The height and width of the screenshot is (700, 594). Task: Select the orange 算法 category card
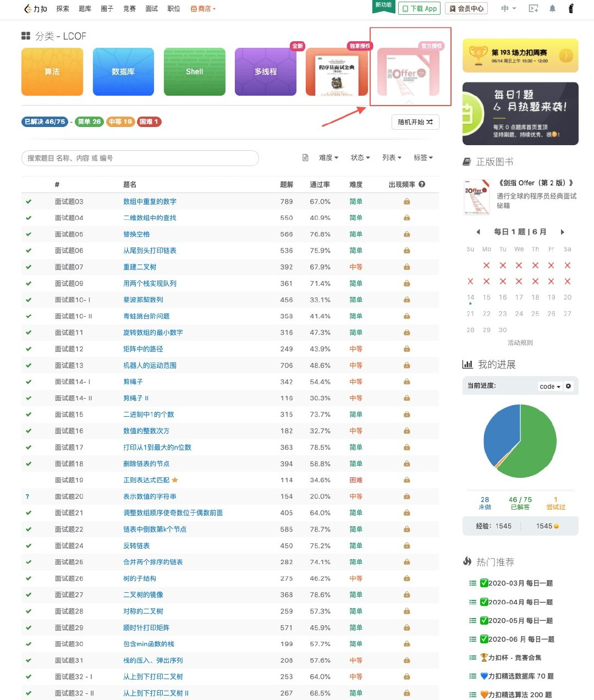coord(52,71)
